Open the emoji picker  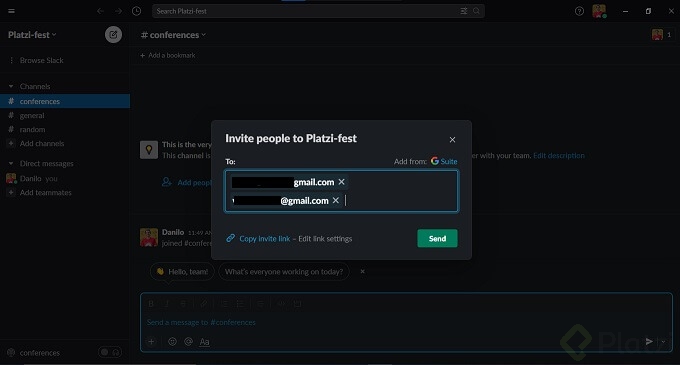(x=172, y=342)
